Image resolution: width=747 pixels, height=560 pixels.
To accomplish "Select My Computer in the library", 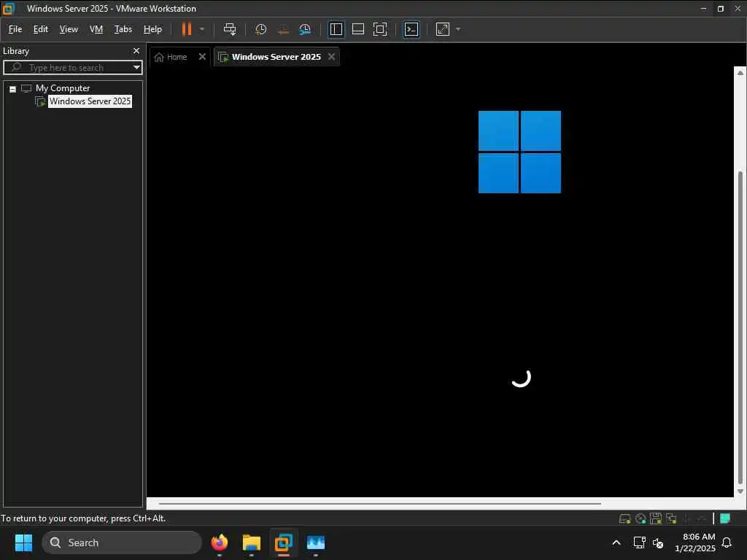I will pos(63,88).
